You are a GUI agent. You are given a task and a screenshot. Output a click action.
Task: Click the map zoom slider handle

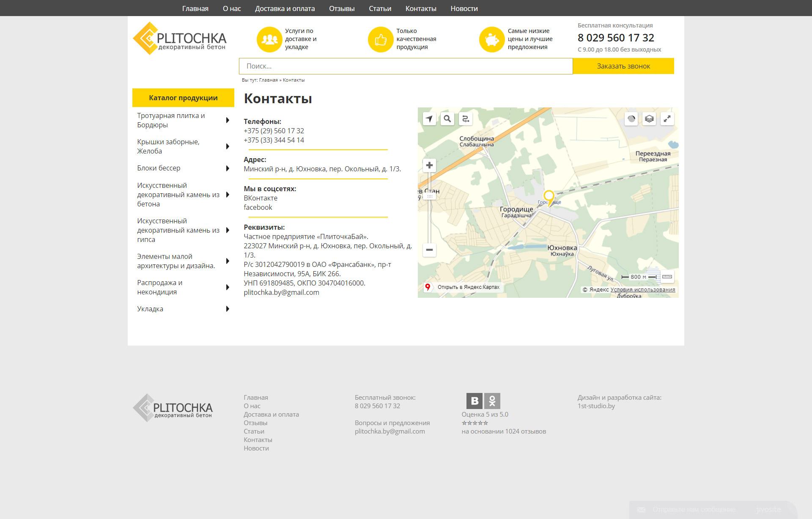(x=429, y=196)
